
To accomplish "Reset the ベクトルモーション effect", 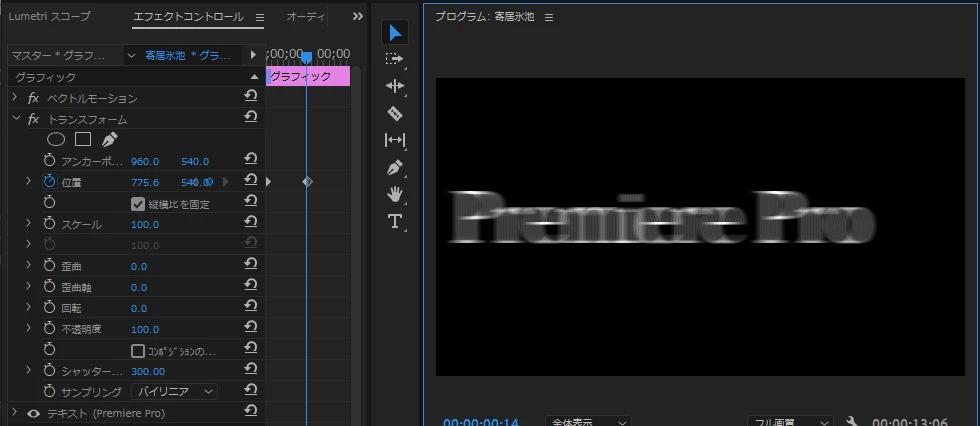I will [x=251, y=96].
